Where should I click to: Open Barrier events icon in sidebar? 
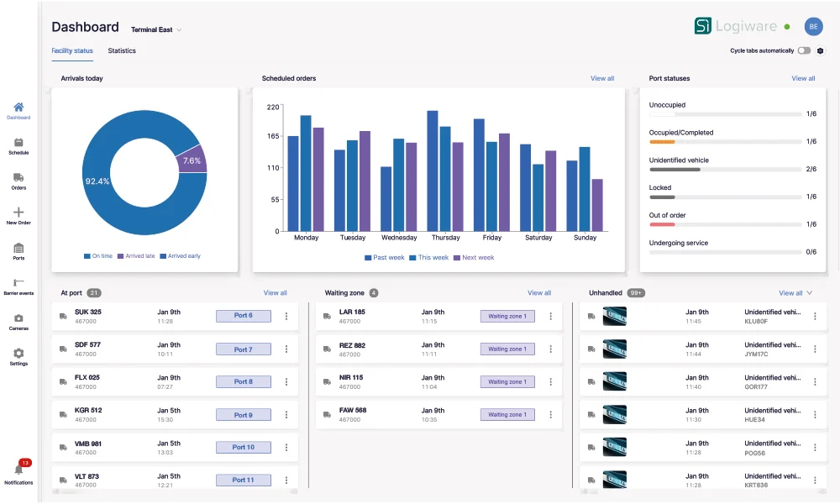click(18, 283)
